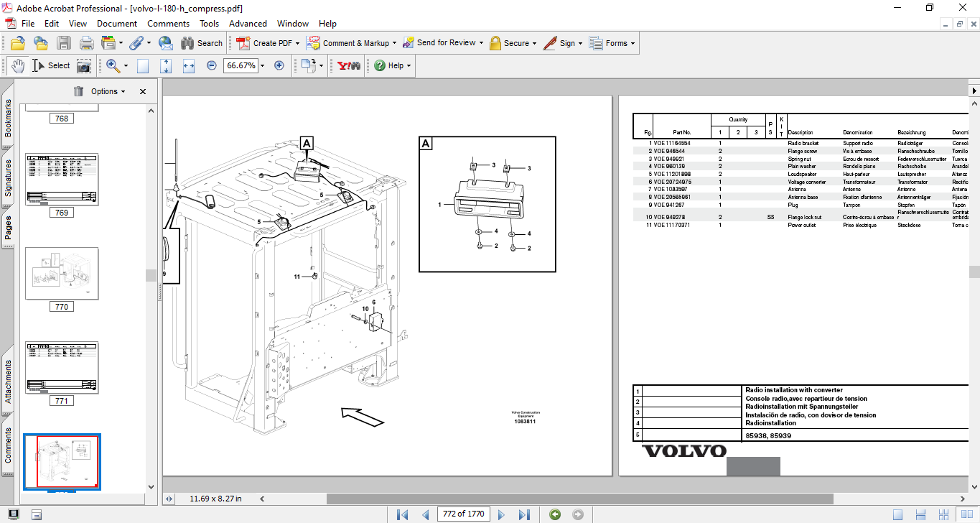Image resolution: width=980 pixels, height=523 pixels.
Task: Go to the last page
Action: coord(524,514)
